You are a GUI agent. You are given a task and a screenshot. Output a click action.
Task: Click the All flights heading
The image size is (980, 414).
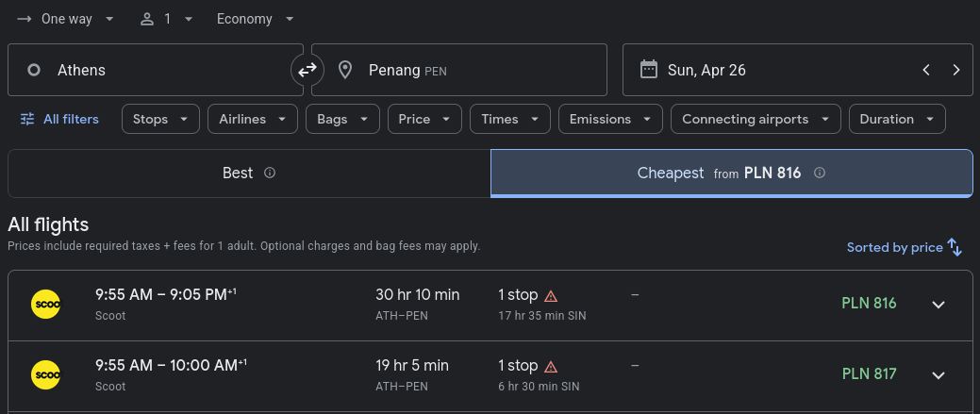[x=48, y=224]
